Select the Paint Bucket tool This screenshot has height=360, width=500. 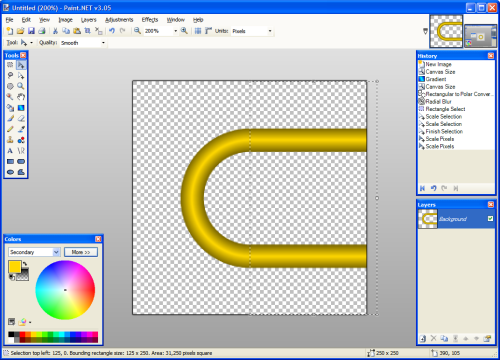tap(10, 108)
